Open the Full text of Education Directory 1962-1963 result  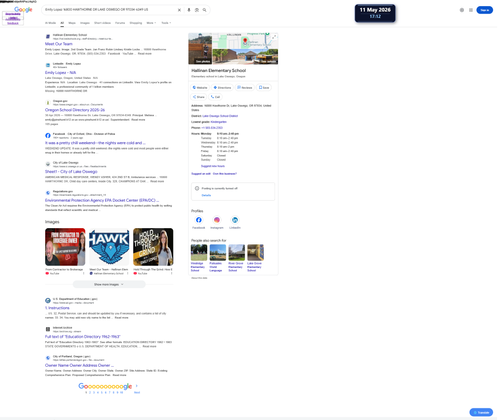(x=83, y=337)
